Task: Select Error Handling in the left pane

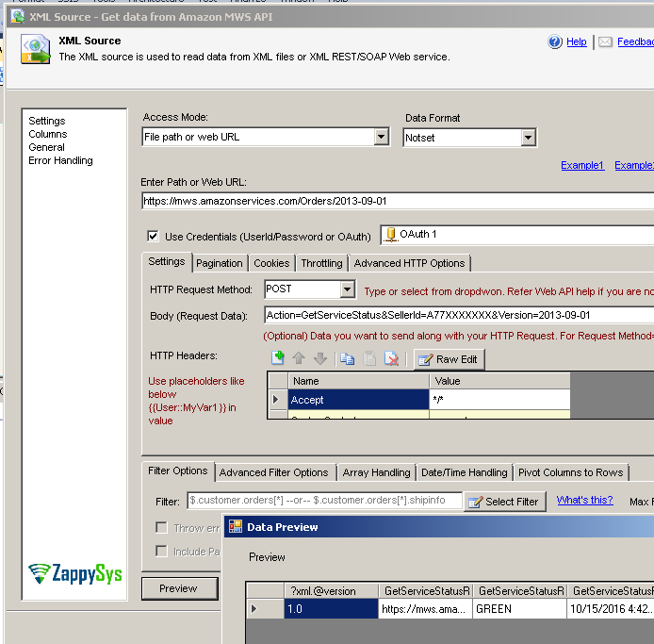Action: (x=61, y=160)
